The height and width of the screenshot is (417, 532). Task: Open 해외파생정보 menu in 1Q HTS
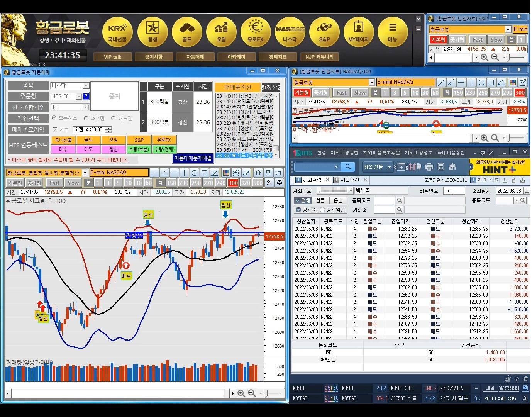(x=418, y=153)
